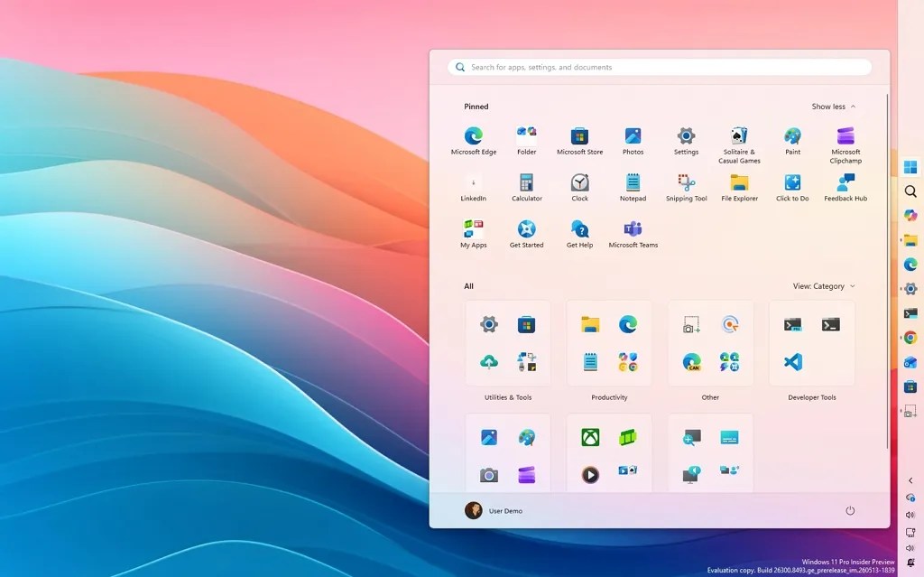This screenshot has width=924, height=577.
Task: Open Chrome from the taskbar
Action: click(910, 338)
